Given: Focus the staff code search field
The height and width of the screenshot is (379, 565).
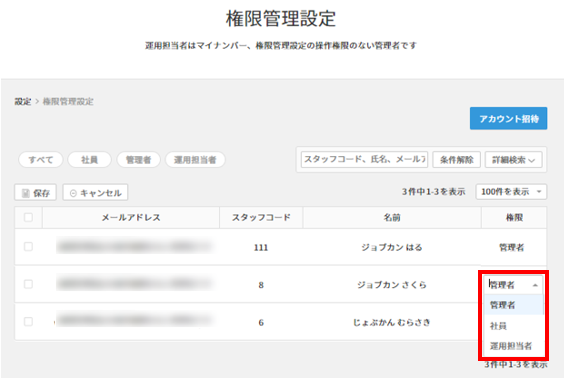Looking at the screenshot, I should tap(364, 159).
